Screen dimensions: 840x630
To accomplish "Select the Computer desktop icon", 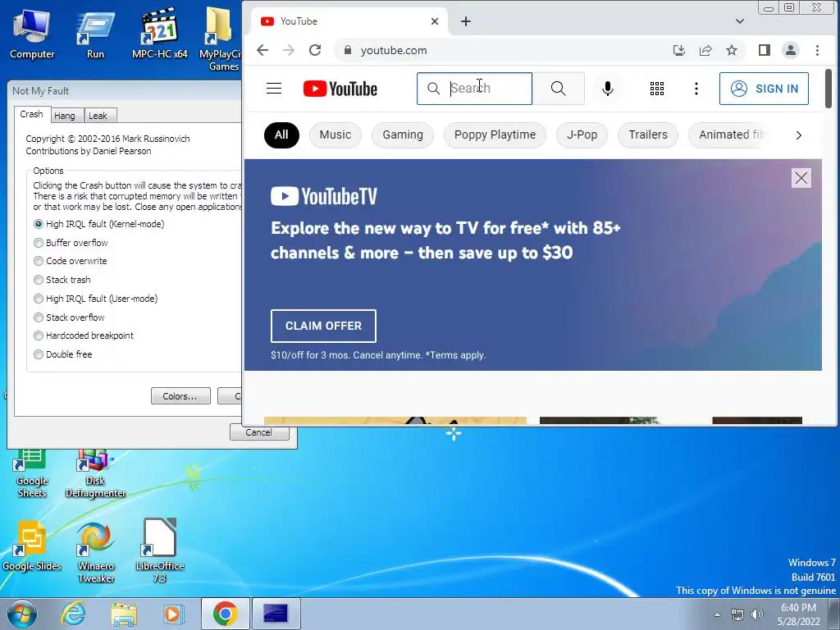I will coord(32,34).
